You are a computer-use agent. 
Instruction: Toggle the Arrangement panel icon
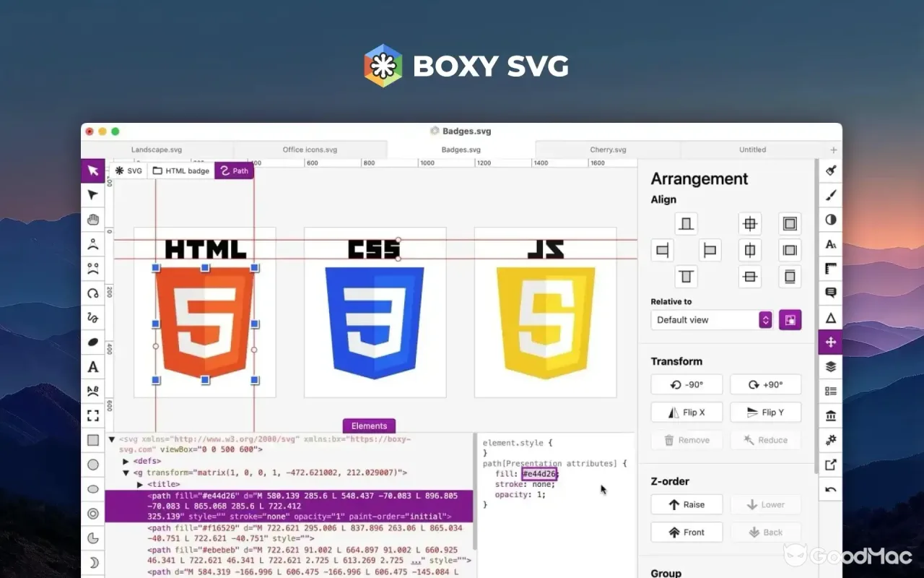(x=831, y=342)
